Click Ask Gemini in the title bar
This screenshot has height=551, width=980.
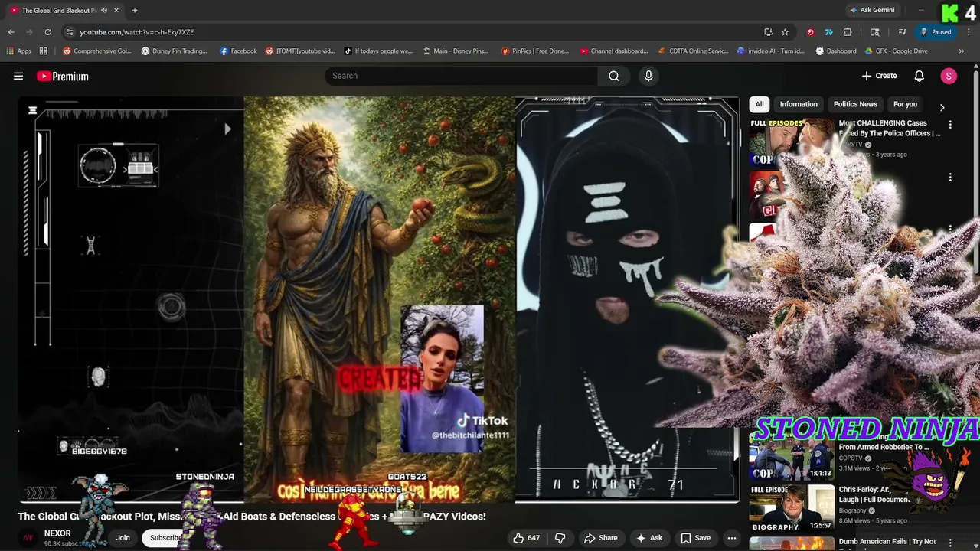872,10
